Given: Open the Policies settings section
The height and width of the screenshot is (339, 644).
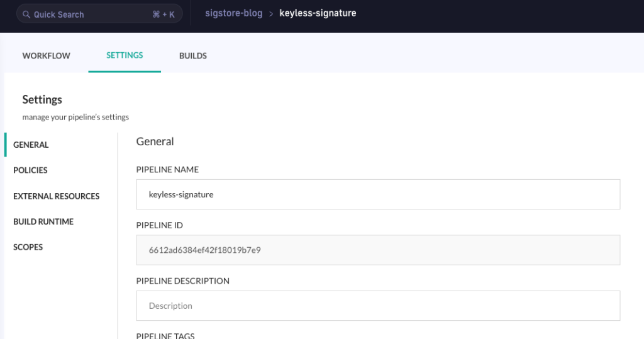Looking at the screenshot, I should click(30, 170).
